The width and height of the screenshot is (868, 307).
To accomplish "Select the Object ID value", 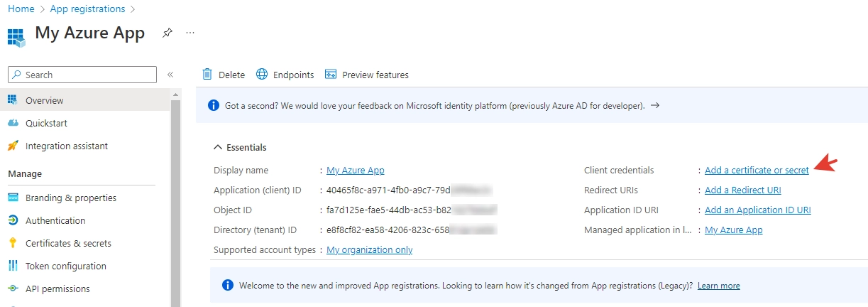I will tap(412, 210).
